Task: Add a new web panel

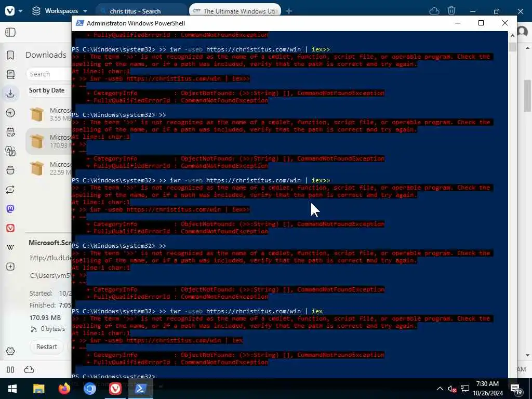Action: pos(10,267)
